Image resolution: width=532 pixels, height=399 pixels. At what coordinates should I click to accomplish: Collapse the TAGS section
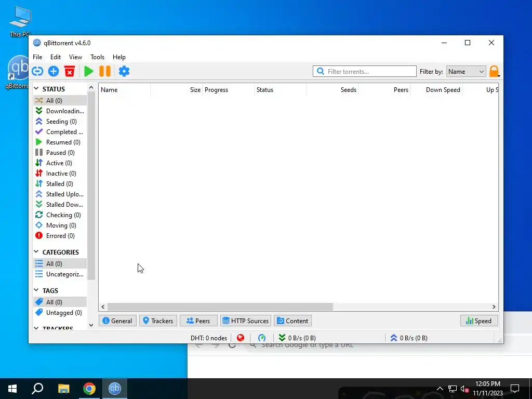point(36,290)
